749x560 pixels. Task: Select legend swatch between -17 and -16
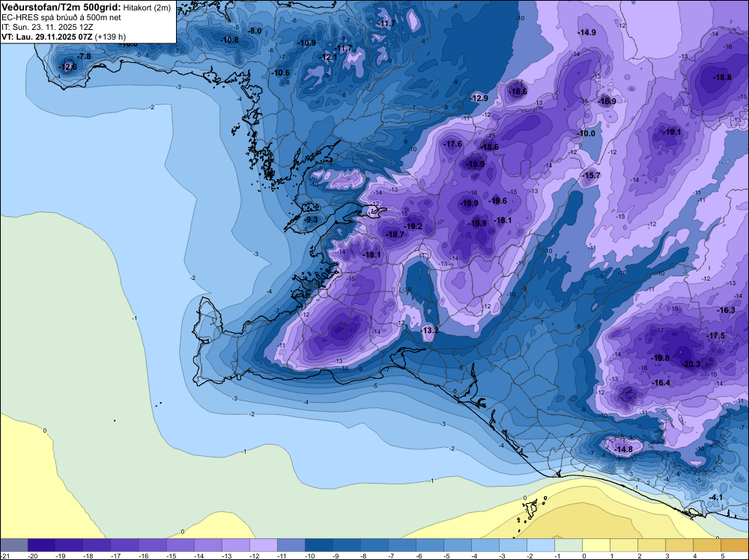coord(124,545)
